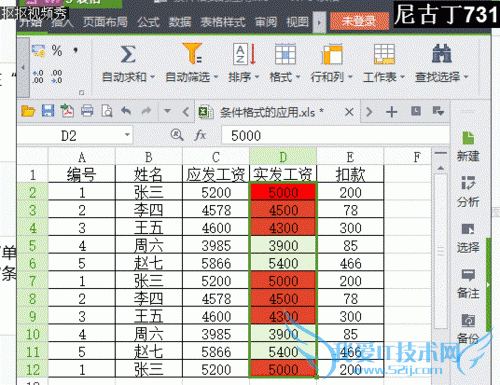
Task: Click the increase decimal icon
Action: pyautogui.click(x=38, y=77)
